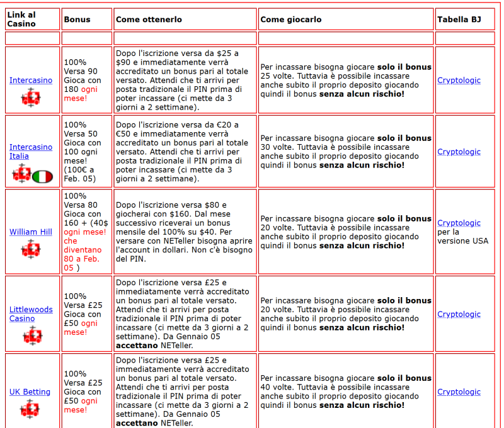Click the dice icon below William Hill
This screenshot has width=504, height=428.
click(30, 249)
